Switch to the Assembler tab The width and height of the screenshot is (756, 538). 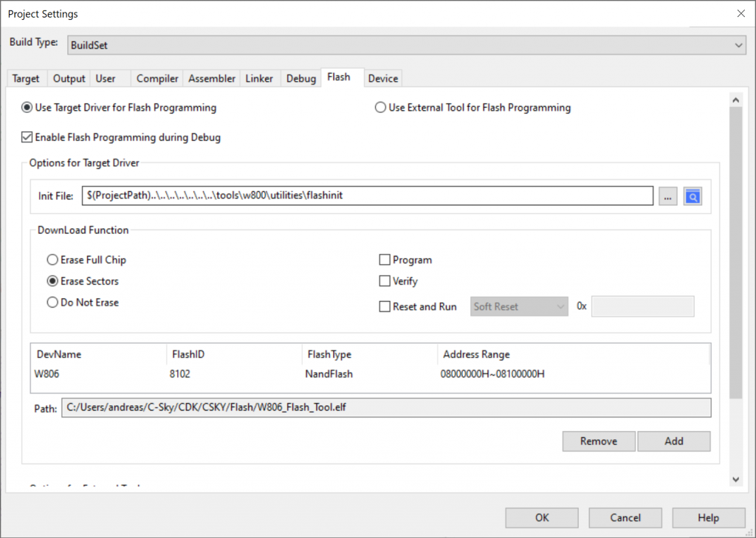pos(212,78)
